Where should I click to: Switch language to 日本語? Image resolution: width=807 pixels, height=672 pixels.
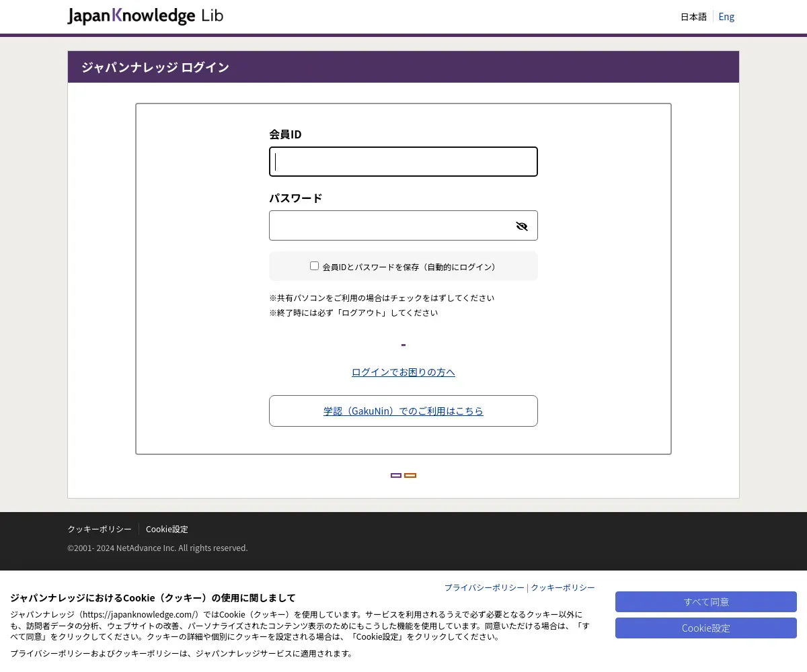tap(693, 17)
